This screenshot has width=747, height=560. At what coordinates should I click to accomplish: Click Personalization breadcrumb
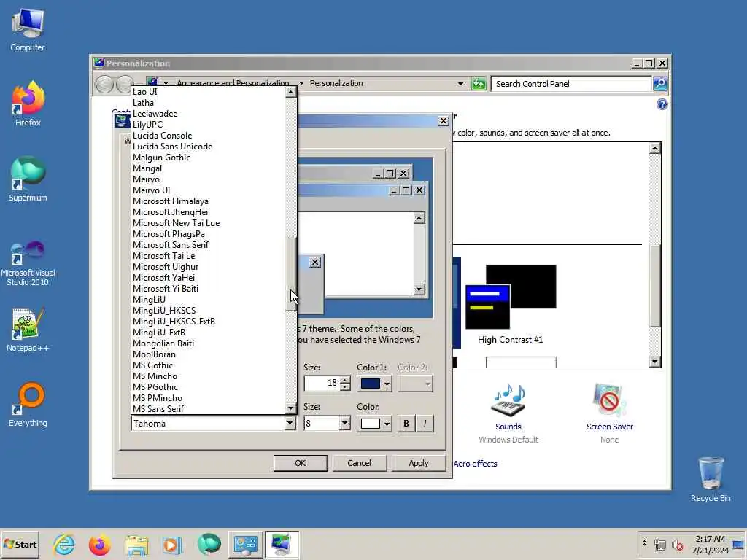[336, 83]
